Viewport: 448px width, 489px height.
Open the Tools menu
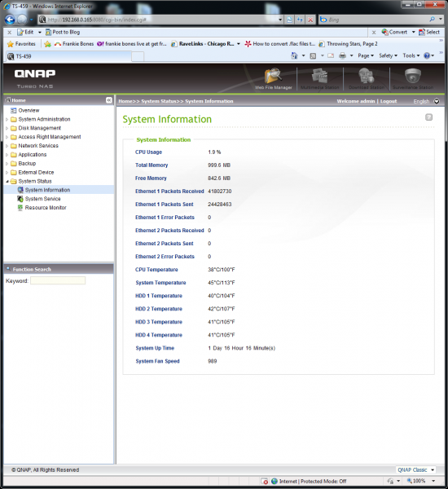coord(411,55)
